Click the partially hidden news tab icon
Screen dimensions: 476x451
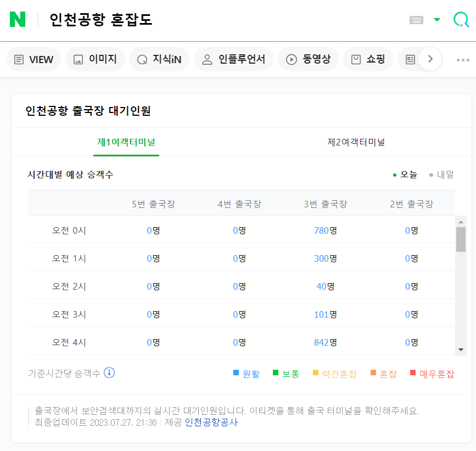(x=410, y=59)
